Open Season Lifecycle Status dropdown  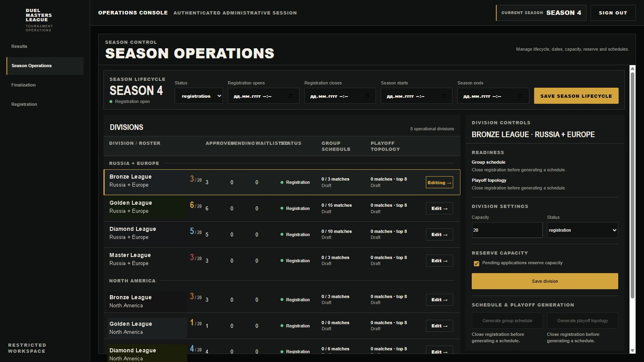[199, 96]
